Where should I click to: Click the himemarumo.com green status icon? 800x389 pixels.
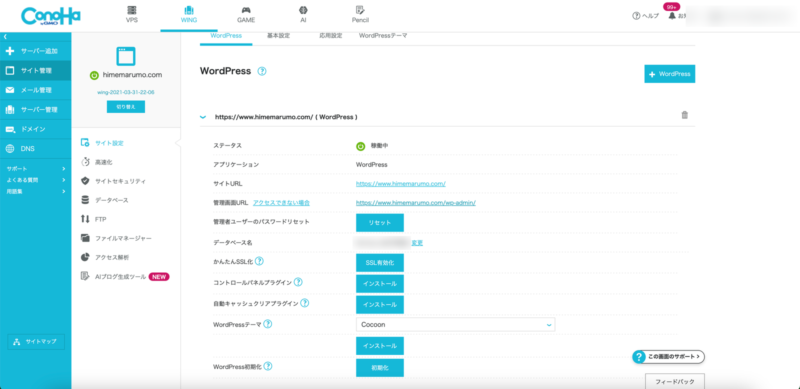click(x=94, y=75)
